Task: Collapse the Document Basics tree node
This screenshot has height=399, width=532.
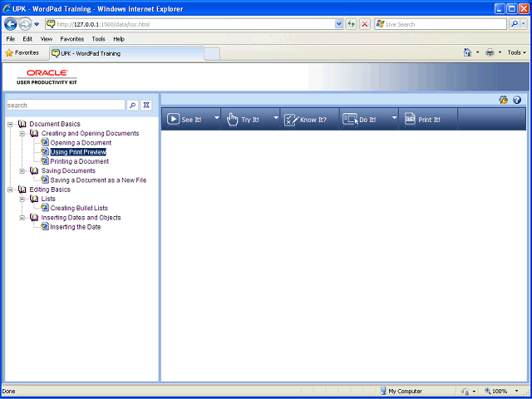Action: point(10,125)
